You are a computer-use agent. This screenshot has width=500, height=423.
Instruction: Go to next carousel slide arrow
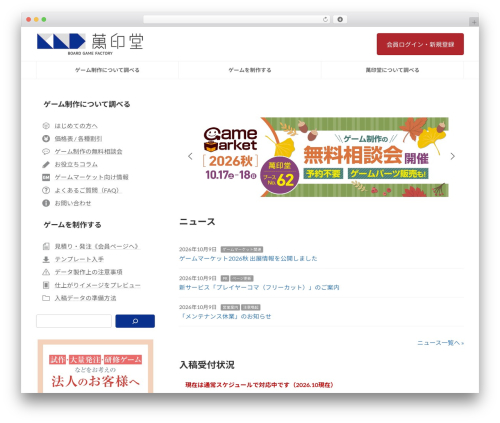452,156
